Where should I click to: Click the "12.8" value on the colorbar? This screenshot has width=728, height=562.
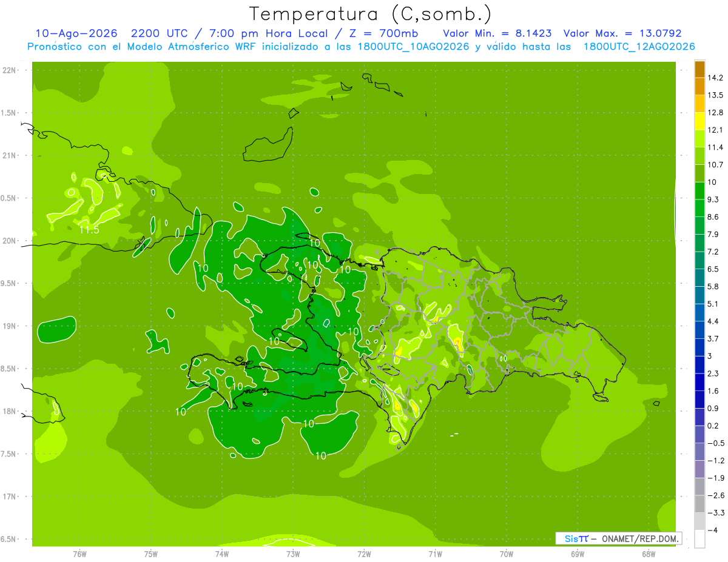[x=715, y=112]
